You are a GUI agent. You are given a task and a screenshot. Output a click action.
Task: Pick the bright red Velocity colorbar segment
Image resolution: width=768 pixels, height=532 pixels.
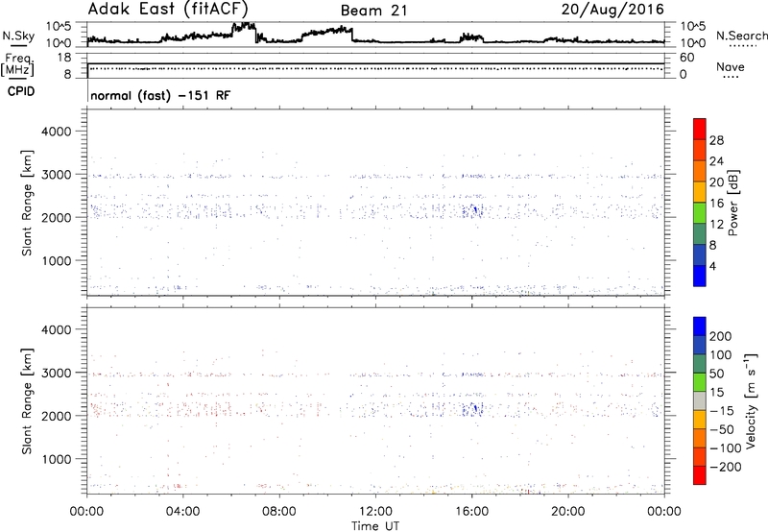pyautogui.click(x=700, y=475)
